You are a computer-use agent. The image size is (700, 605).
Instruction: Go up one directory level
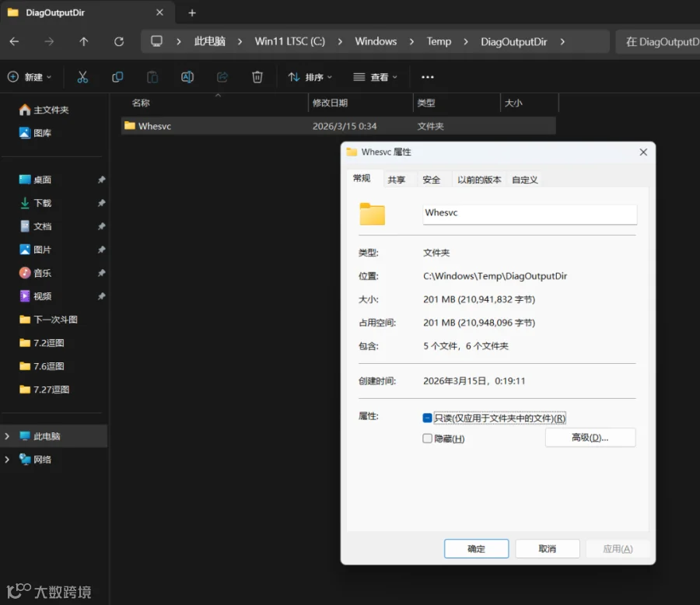tap(83, 41)
